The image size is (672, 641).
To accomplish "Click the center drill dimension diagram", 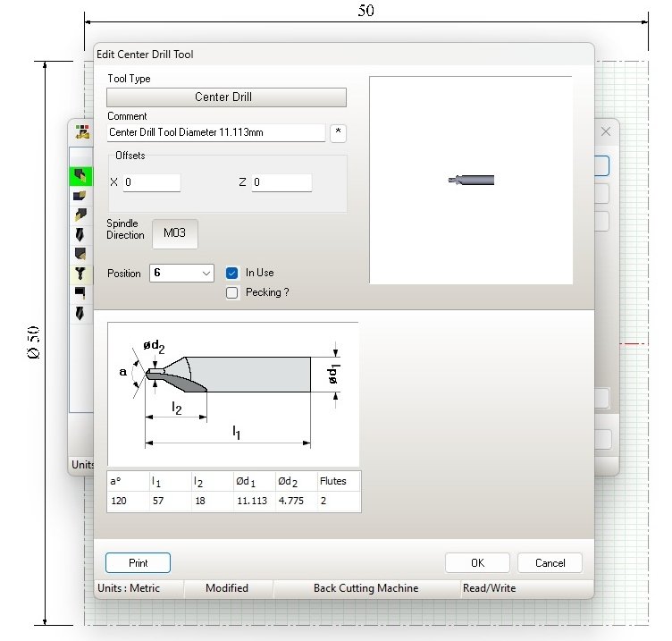I will 233,394.
